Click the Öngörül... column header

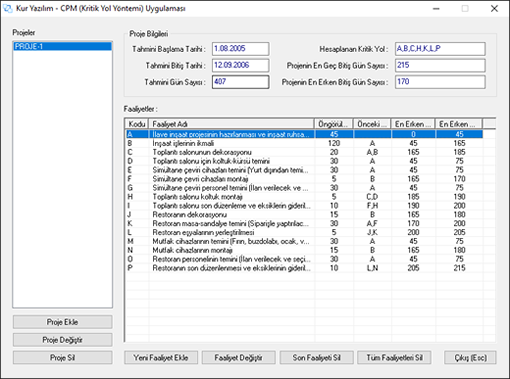[333, 124]
